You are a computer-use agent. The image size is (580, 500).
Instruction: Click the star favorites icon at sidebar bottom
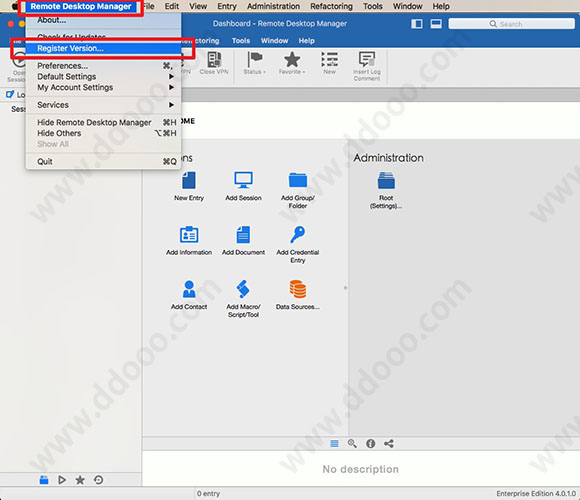pos(80,480)
